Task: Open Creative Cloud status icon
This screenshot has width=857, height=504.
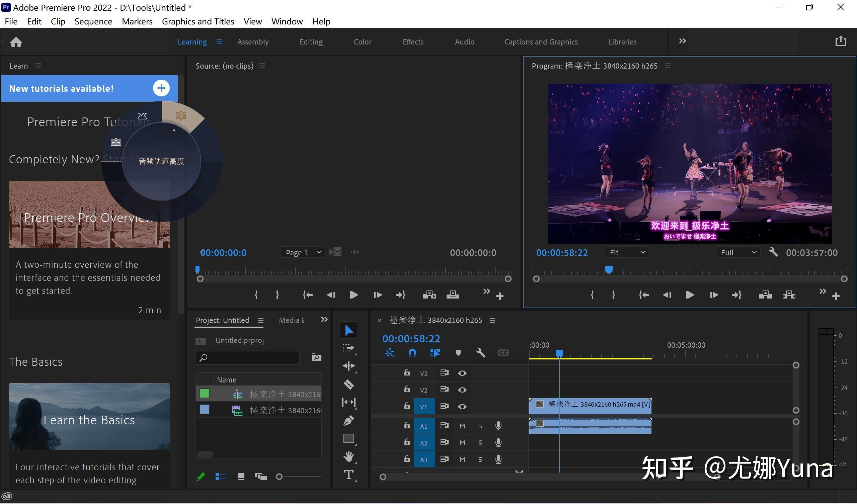Action: coord(7,497)
